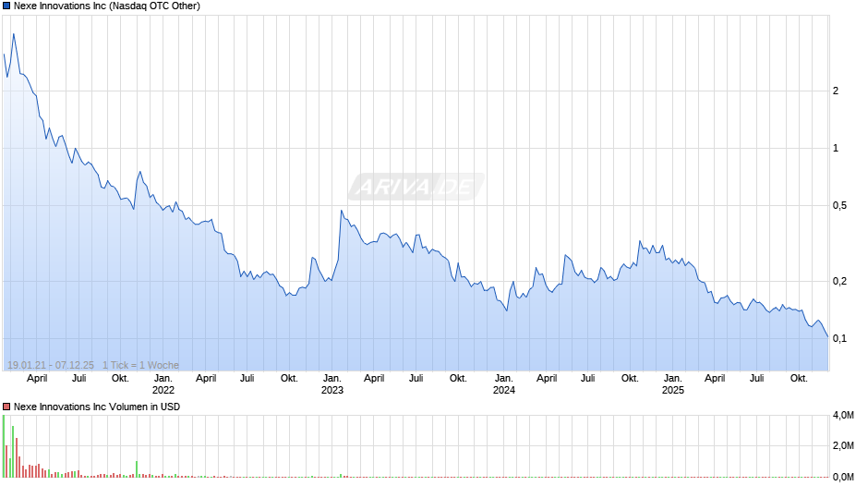This screenshot has height=486, width=868.
Task: Click the price axis label '0,1'
Action: tap(839, 338)
